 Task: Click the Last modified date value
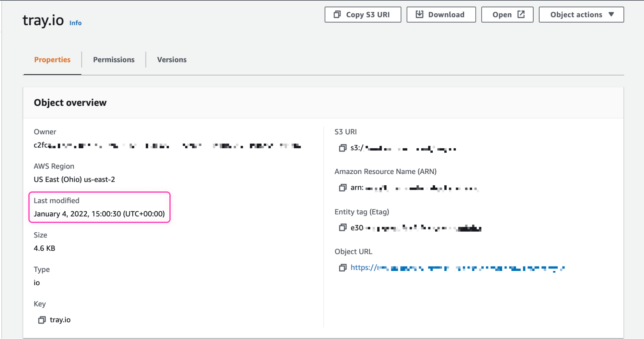99,214
